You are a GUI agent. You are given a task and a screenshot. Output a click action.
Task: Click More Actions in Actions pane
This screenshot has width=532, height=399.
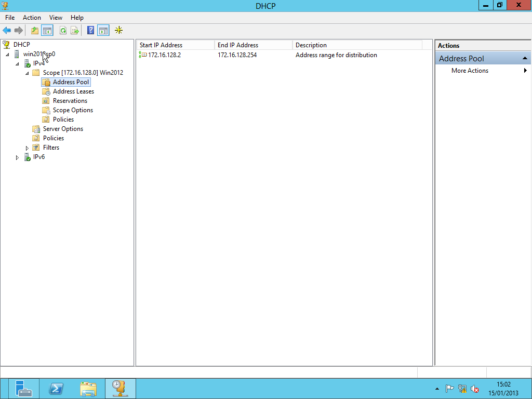click(470, 71)
